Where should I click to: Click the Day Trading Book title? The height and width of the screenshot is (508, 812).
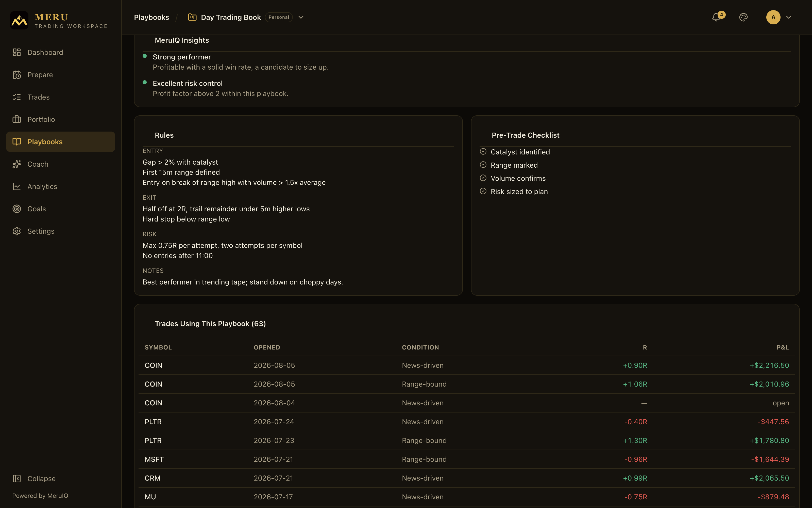point(231,17)
